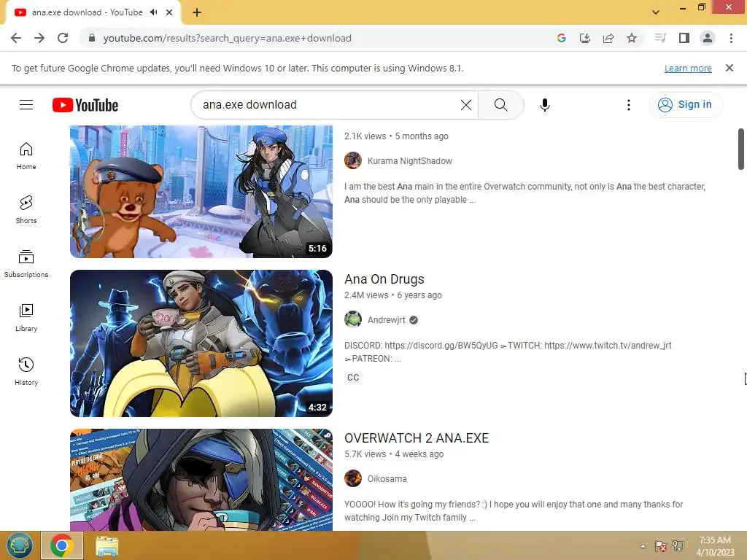
Task: View site information lock icon
Action: pos(92,38)
